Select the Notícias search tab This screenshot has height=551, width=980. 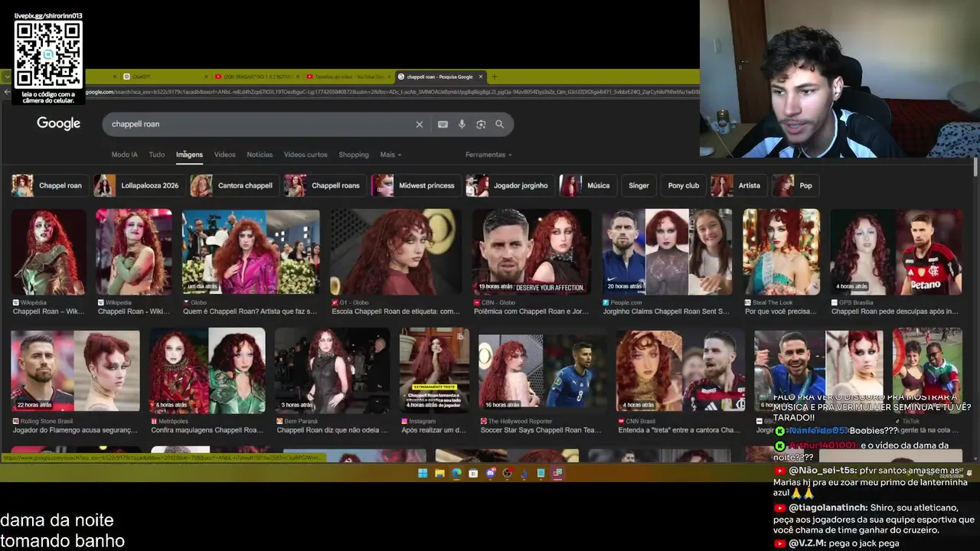(260, 155)
